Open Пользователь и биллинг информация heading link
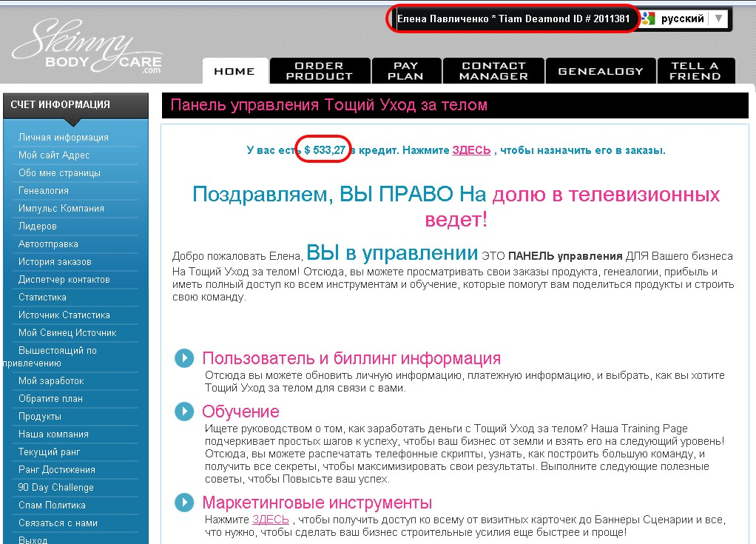756x544 pixels. [351, 358]
